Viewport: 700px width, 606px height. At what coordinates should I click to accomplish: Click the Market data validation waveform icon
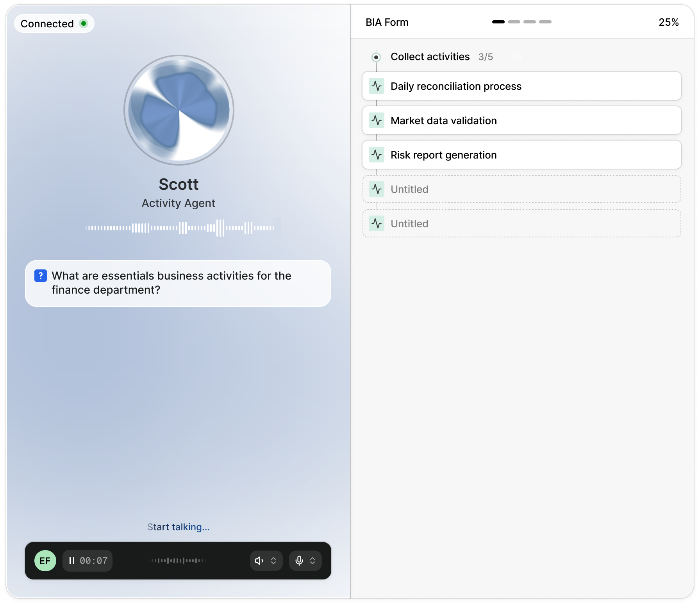377,121
